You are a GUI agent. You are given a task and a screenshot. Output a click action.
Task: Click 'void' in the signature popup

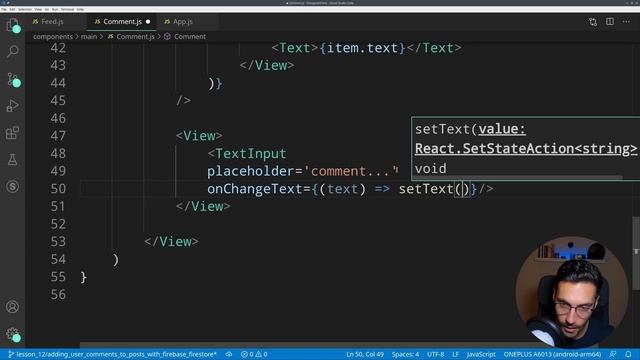431,169
